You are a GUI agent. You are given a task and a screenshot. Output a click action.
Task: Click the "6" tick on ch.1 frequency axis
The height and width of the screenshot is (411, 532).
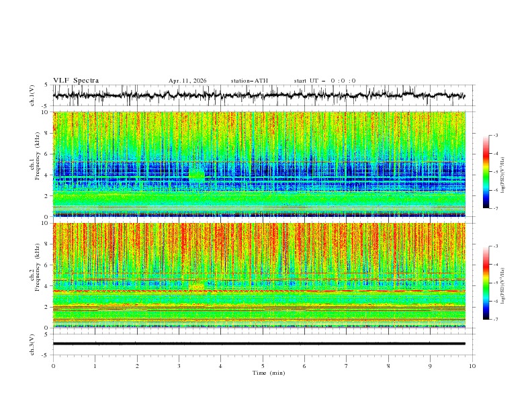47,154
